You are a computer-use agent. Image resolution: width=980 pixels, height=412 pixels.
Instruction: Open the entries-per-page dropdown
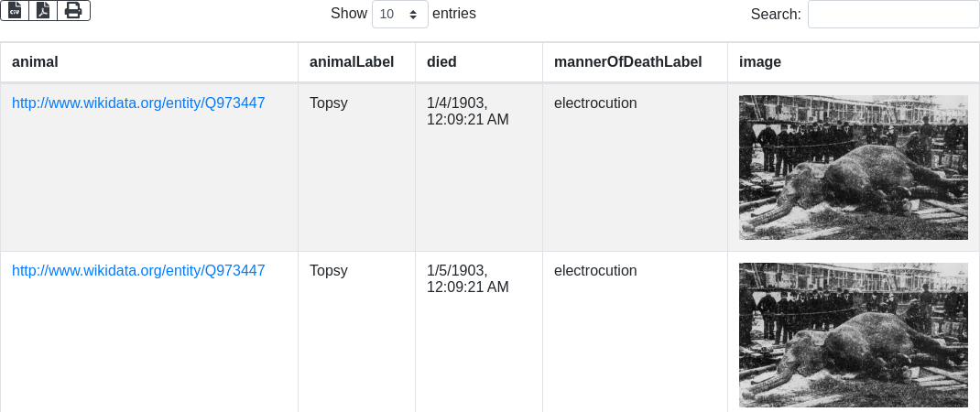(400, 15)
